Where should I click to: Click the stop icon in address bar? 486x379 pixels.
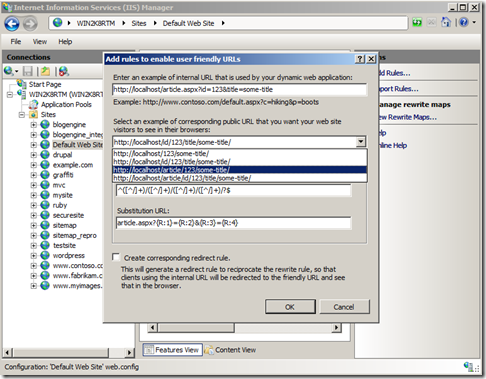(431, 22)
